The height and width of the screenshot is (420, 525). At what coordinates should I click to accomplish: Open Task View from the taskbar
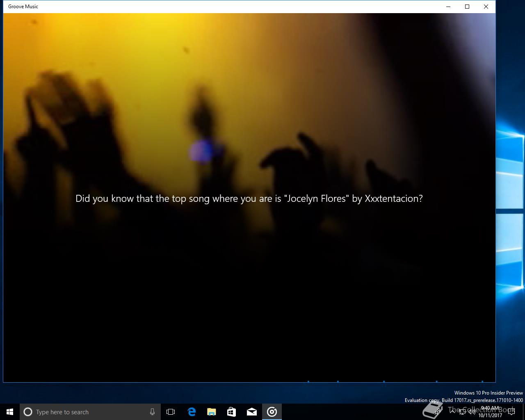point(171,412)
